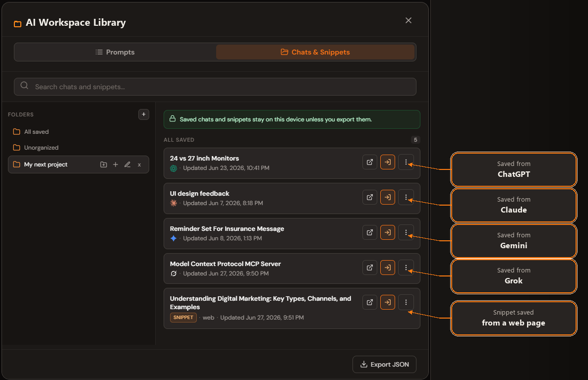Click the "24 vs 27 inch Monitors" title
Screen dimensions: 588x380
click(x=204, y=159)
